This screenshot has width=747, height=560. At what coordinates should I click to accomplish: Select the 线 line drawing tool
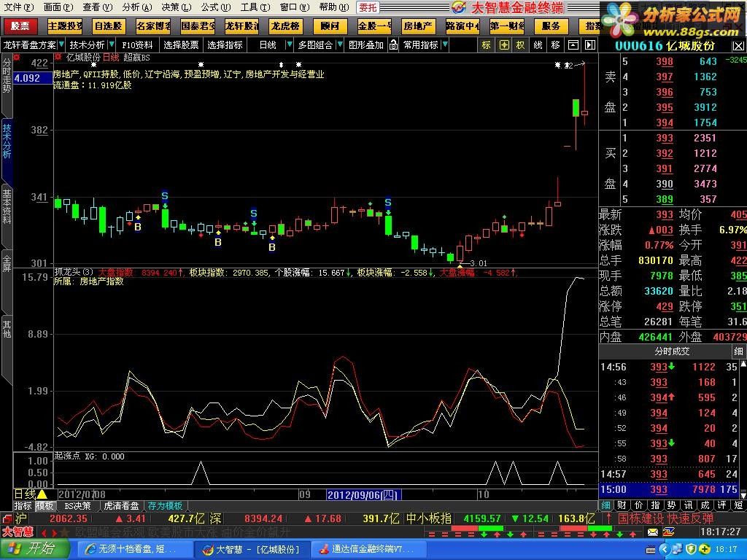tap(538, 44)
